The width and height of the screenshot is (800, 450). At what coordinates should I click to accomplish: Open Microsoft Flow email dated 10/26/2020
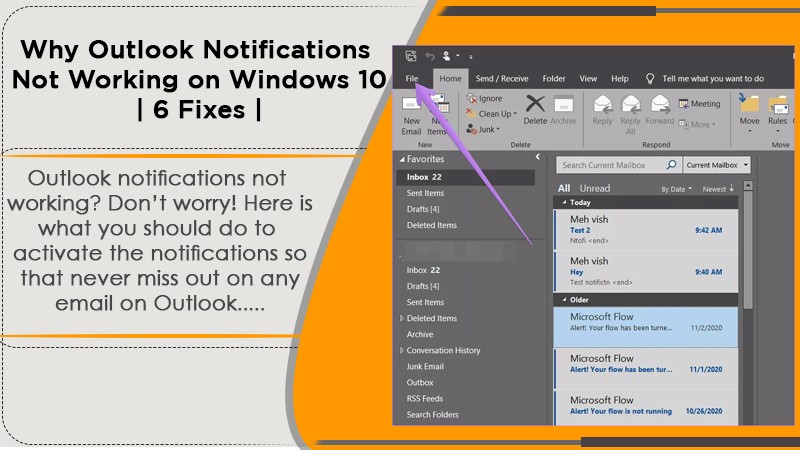[646, 408]
